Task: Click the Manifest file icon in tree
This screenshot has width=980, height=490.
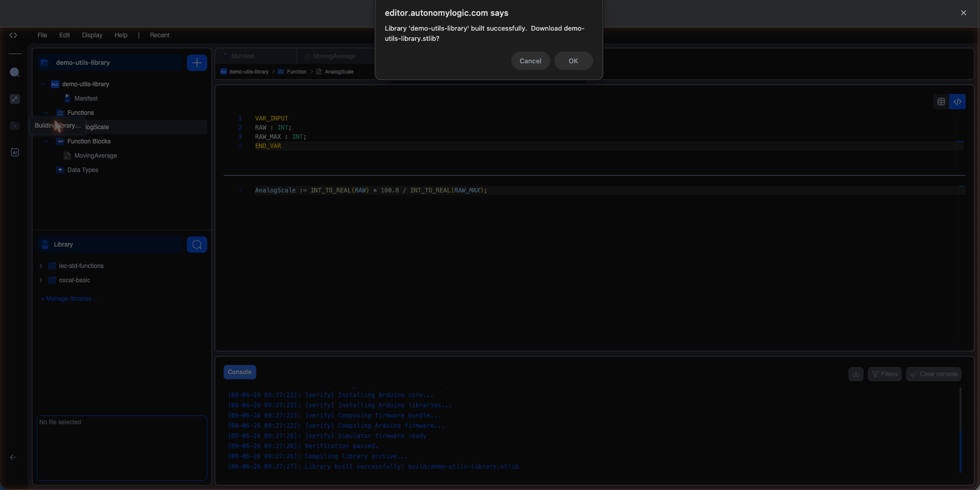Action: tap(67, 99)
